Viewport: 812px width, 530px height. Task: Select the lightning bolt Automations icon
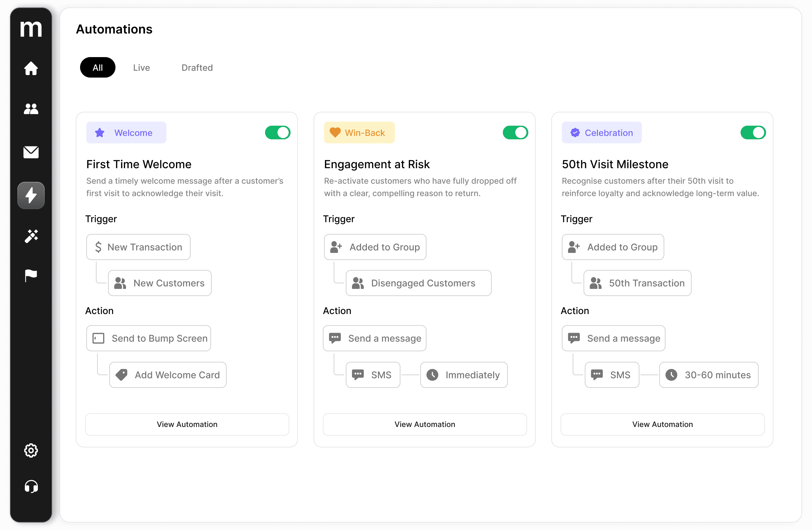[31, 195]
